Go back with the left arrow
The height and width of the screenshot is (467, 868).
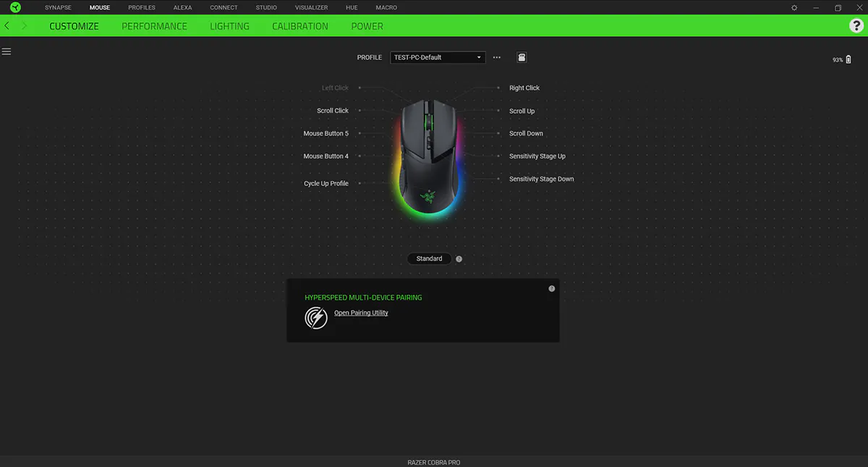[x=7, y=25]
